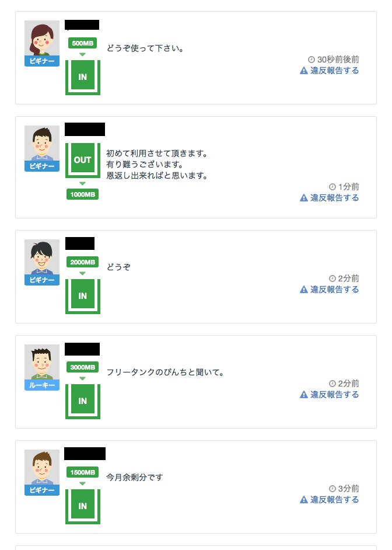Click the IN tank icon under 3000MB
This screenshot has height=550, width=392.
click(83, 401)
